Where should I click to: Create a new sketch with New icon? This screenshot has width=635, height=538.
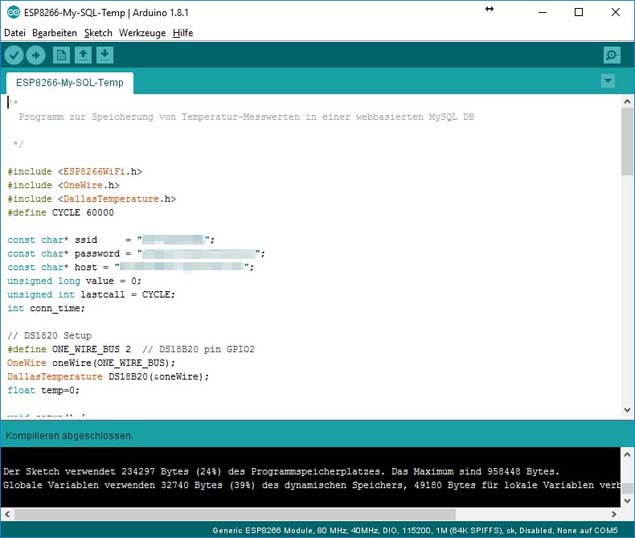pos(61,55)
